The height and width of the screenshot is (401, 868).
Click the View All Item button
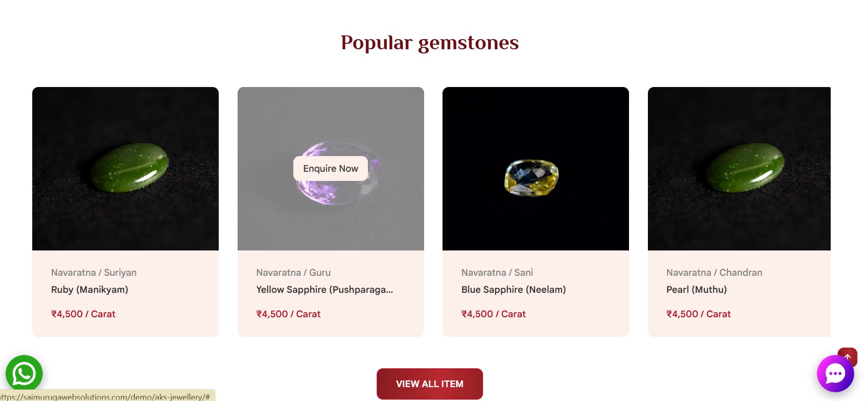coord(430,384)
